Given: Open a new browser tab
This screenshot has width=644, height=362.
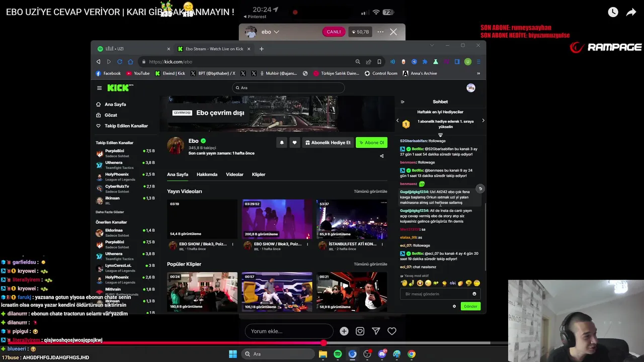Looking at the screenshot, I should click(x=261, y=49).
